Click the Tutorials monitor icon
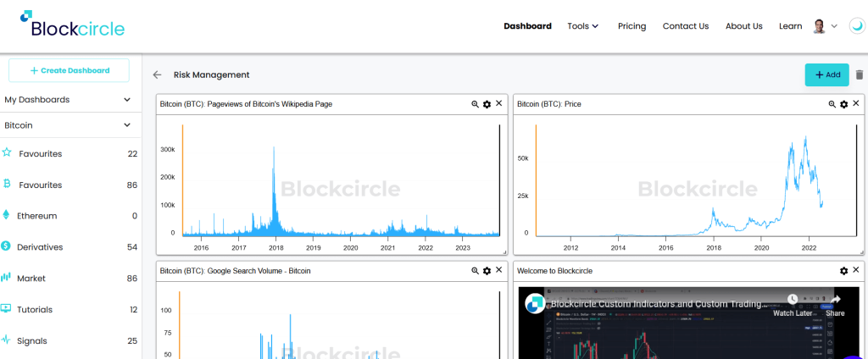 tap(6, 308)
